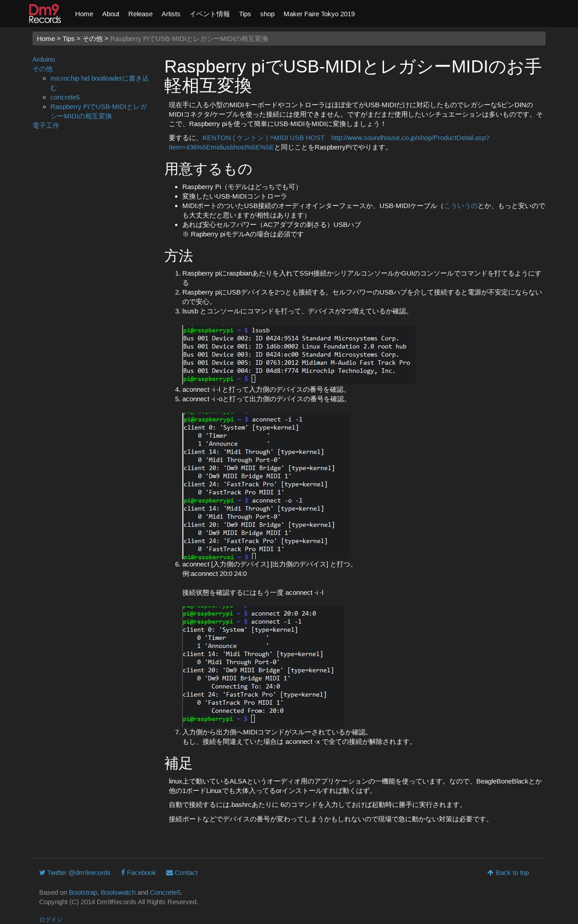
Task: Click Tips in the breadcrumb trail
Action: coord(68,39)
